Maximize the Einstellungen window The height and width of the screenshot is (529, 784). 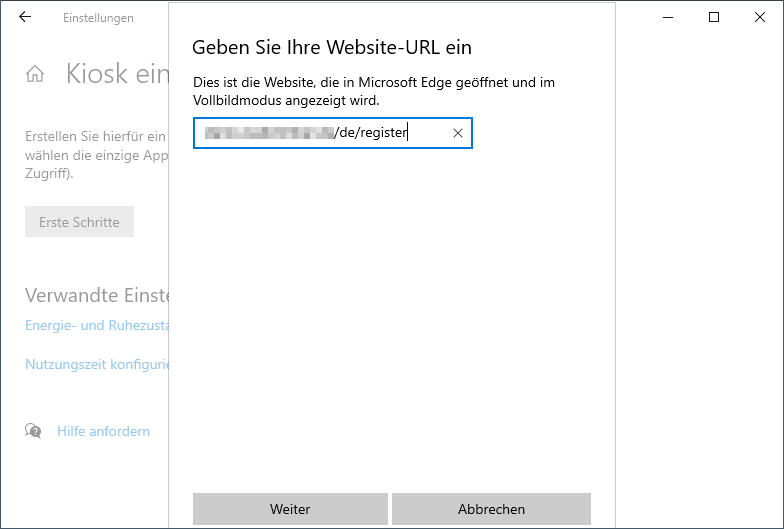pos(714,17)
